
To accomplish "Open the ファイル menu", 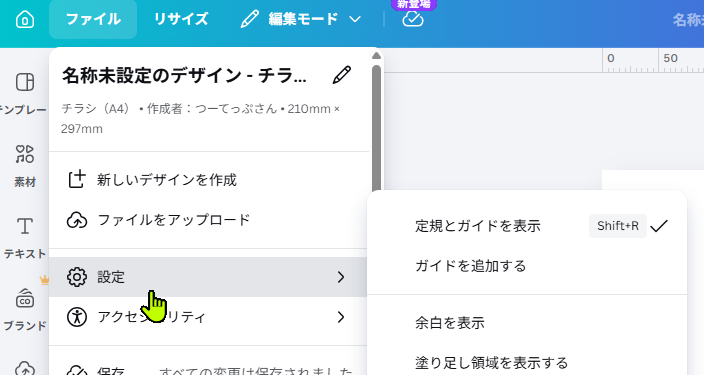I will point(93,19).
